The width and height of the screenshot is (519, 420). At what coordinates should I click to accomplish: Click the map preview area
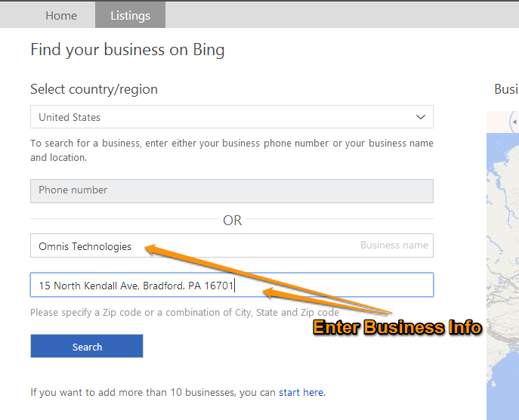pos(502,264)
